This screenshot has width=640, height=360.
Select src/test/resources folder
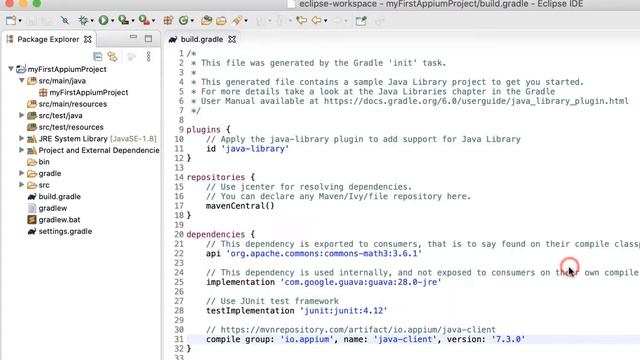(x=71, y=127)
